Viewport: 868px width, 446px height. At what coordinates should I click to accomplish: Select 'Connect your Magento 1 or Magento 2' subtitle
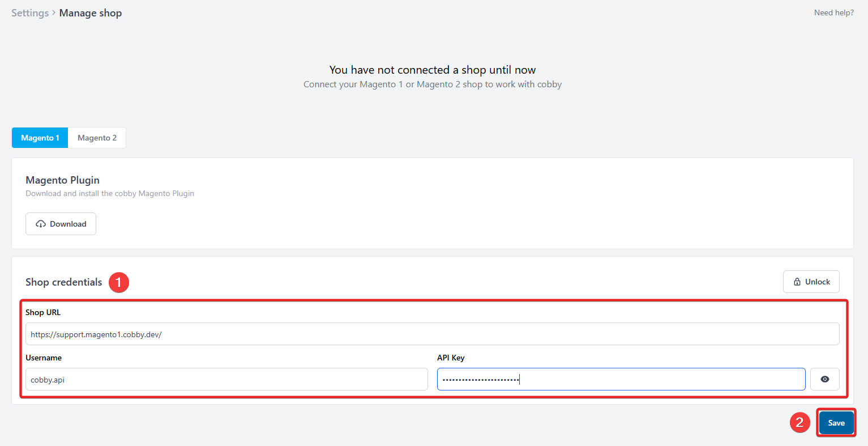[x=433, y=84]
